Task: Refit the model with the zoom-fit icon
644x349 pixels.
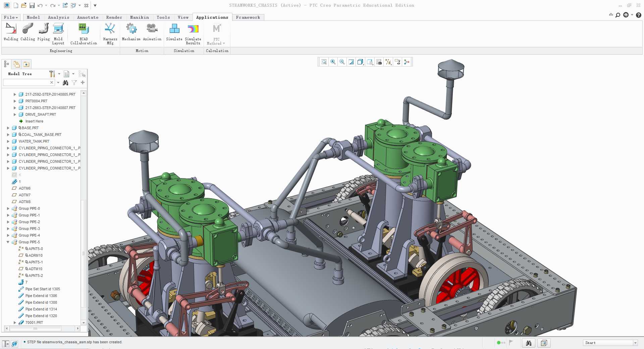Action: (324, 62)
